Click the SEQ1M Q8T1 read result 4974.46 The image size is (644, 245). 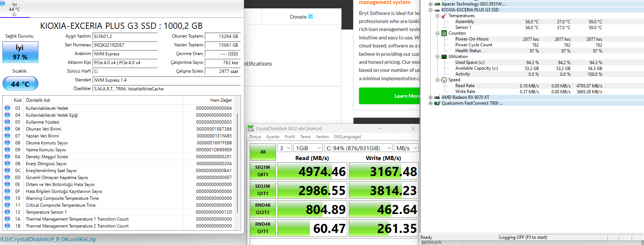pyautogui.click(x=312, y=171)
